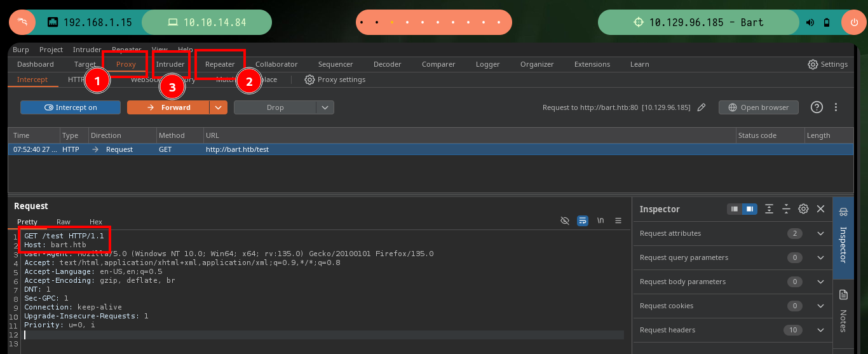Click the Open browser button
This screenshot has width=868, height=354.
(x=759, y=107)
